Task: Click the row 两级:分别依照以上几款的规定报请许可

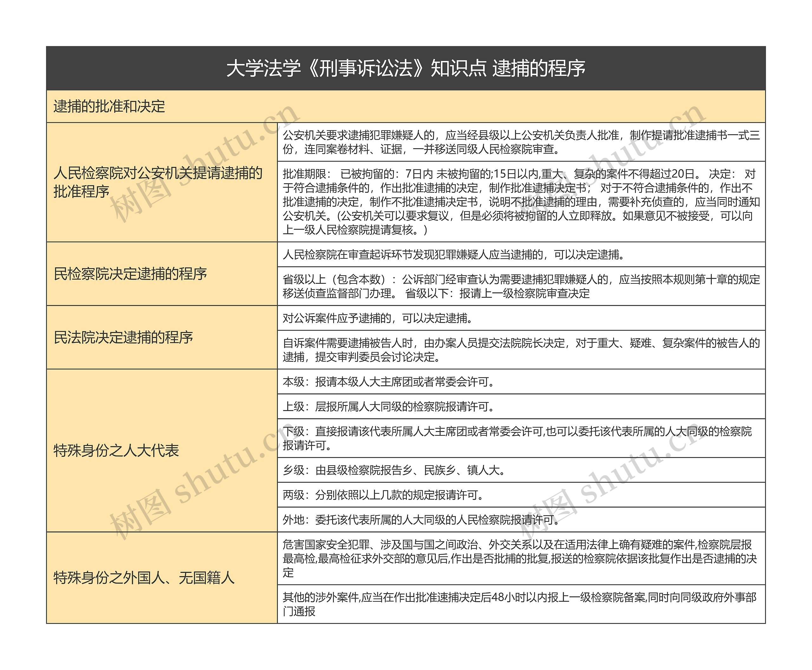Action: click(x=521, y=495)
